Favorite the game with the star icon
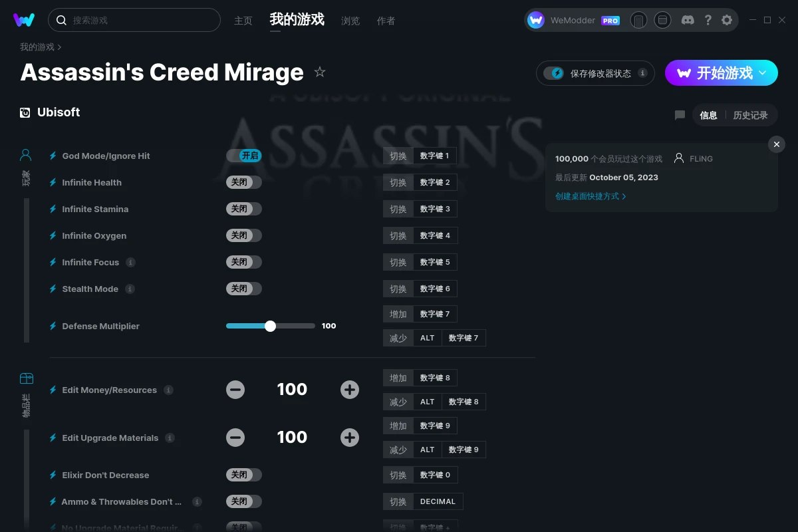The height and width of the screenshot is (532, 798). 320,72
